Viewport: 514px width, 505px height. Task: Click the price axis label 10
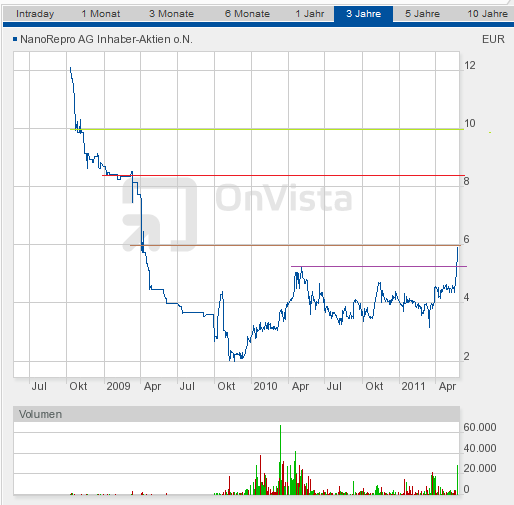tap(470, 123)
